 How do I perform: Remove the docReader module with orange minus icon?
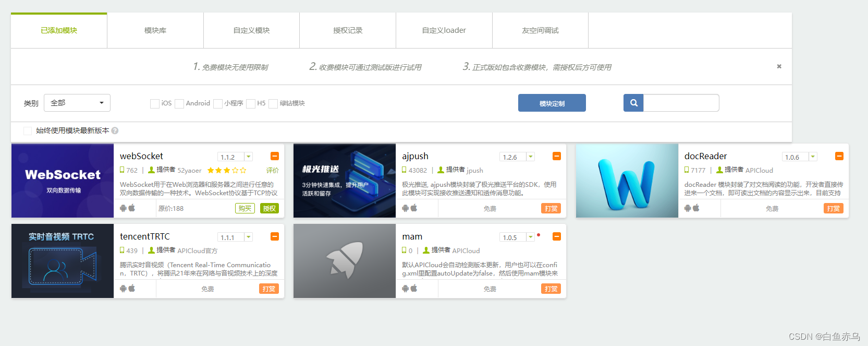pyautogui.click(x=839, y=156)
